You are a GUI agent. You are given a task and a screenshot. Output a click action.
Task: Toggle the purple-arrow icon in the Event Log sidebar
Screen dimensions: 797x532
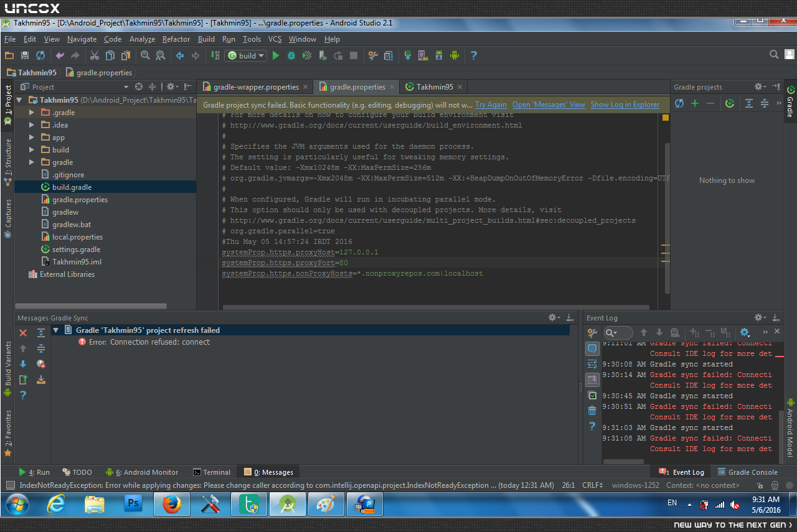click(x=592, y=380)
